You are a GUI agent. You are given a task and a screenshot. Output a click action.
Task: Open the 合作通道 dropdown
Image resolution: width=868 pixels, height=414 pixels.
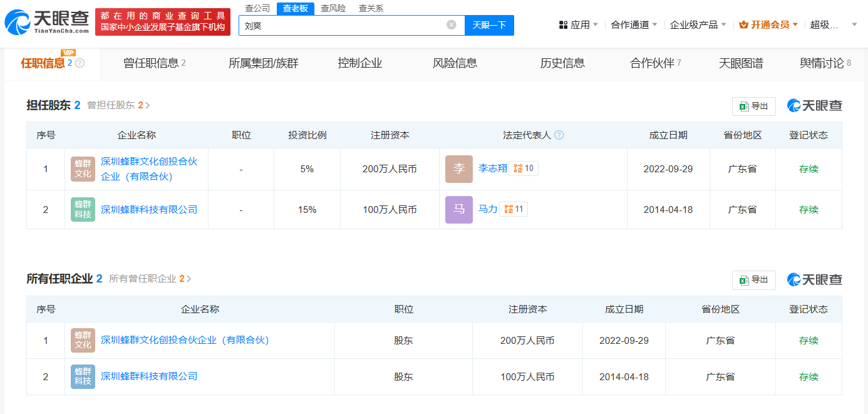pyautogui.click(x=634, y=25)
